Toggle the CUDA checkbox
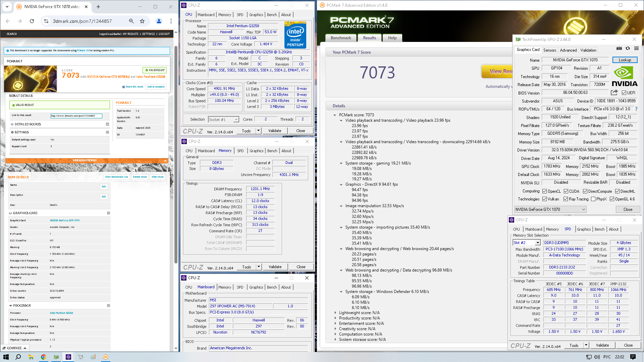The height and width of the screenshot is (362, 644). coord(566,191)
